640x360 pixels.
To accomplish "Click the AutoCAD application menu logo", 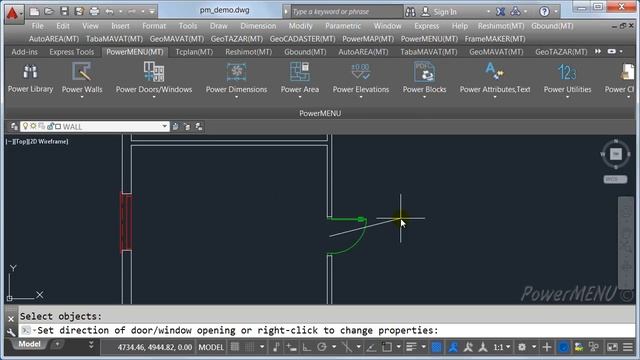I will (13, 13).
